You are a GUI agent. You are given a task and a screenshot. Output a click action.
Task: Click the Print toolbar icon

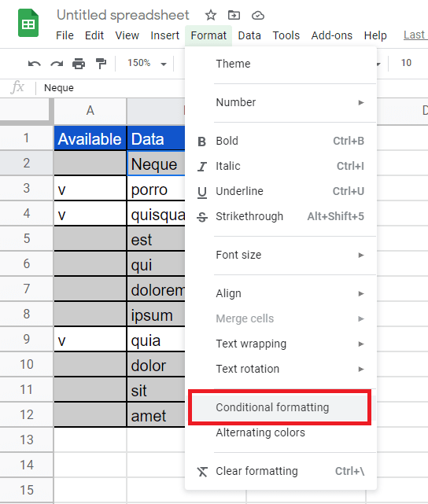pyautogui.click(x=79, y=64)
